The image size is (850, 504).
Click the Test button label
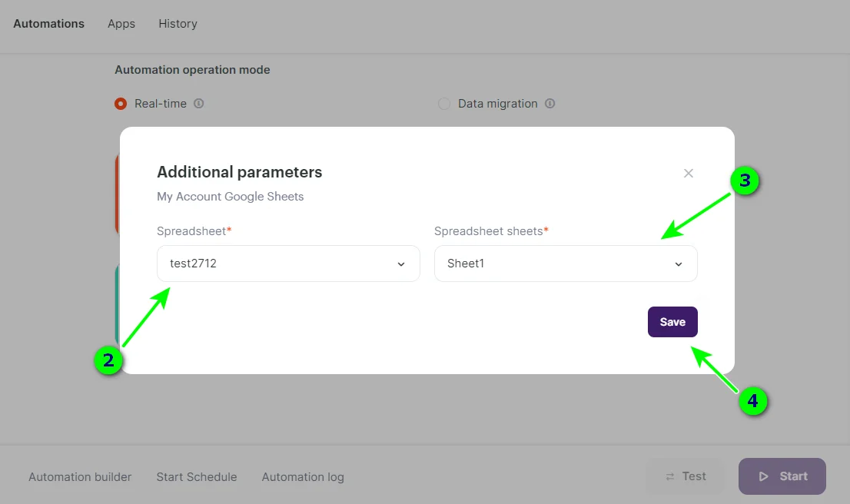[694, 476]
